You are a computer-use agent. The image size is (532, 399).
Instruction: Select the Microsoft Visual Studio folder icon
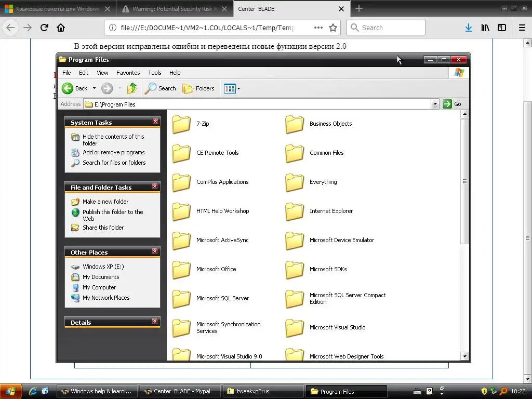point(295,328)
